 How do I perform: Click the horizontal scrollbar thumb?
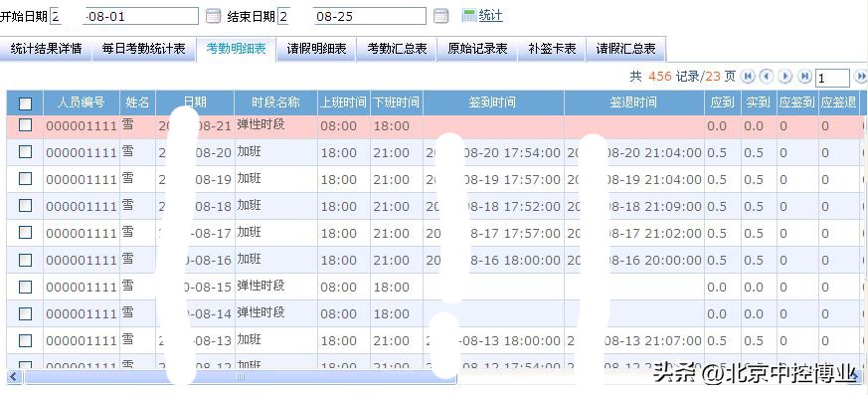click(x=241, y=377)
